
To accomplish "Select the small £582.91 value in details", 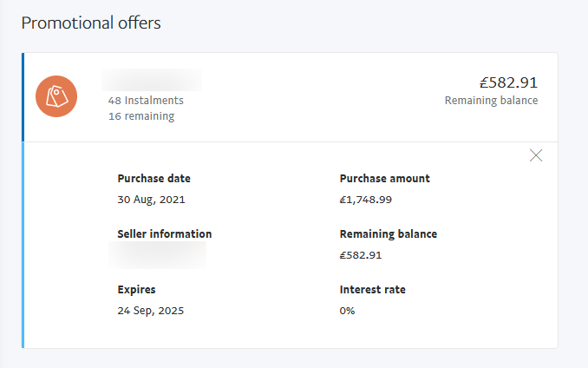I will (361, 255).
